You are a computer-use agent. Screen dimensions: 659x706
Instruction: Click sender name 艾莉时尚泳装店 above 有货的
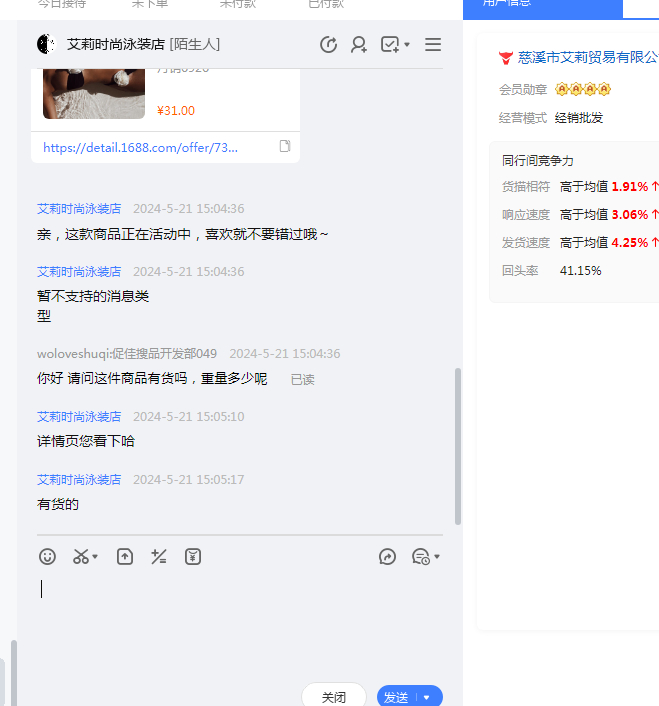(79, 480)
